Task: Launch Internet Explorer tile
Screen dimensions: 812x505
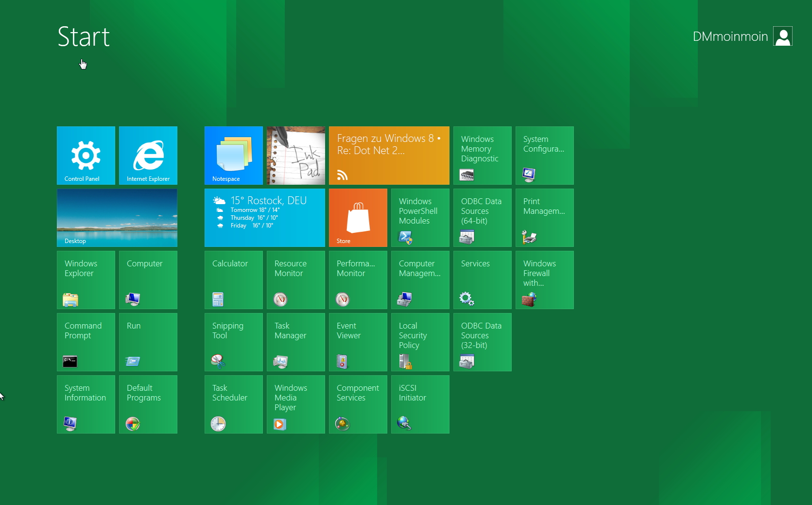Action: coord(148,156)
